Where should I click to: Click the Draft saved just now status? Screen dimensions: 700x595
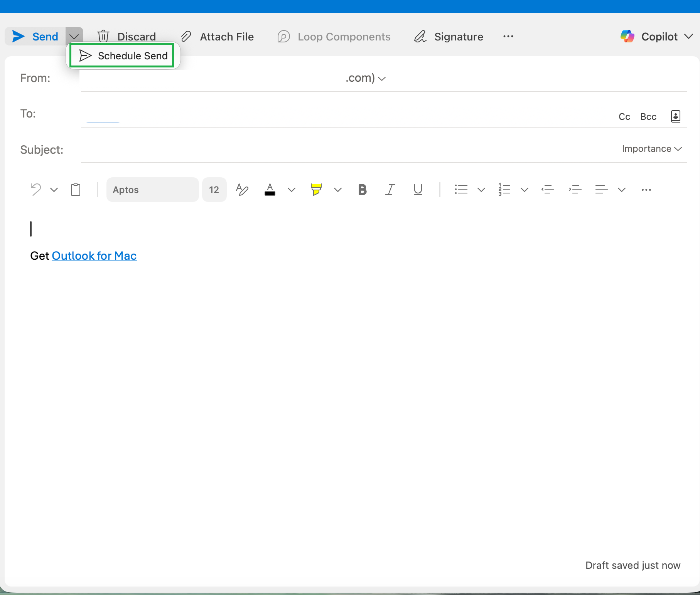point(633,565)
